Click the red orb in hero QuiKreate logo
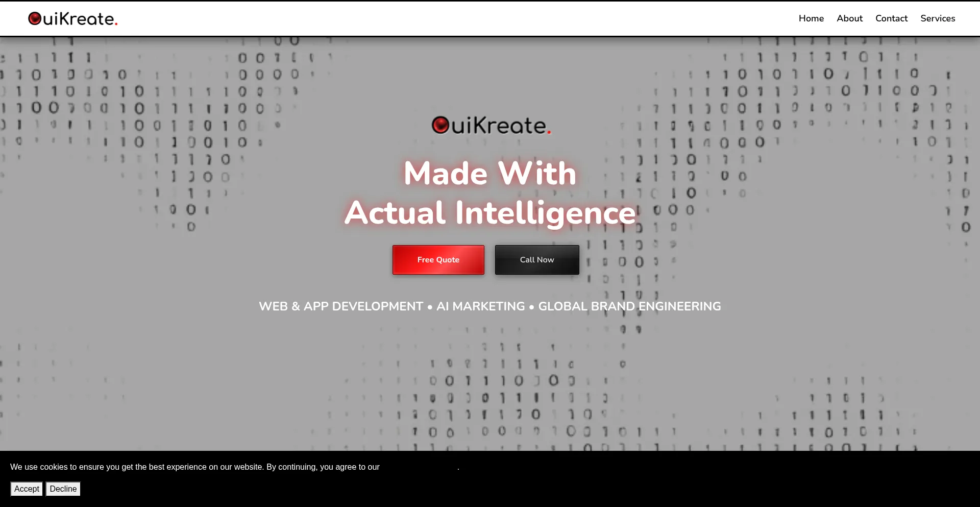 click(x=440, y=125)
